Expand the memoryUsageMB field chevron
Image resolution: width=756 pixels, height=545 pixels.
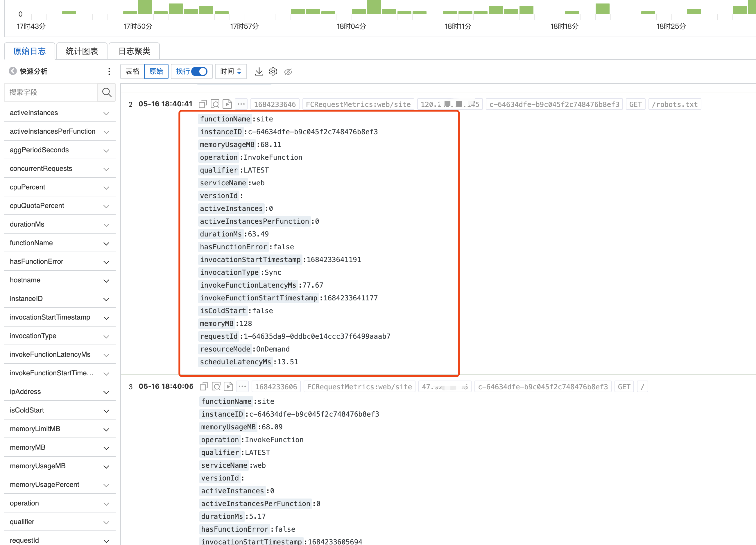pos(106,467)
